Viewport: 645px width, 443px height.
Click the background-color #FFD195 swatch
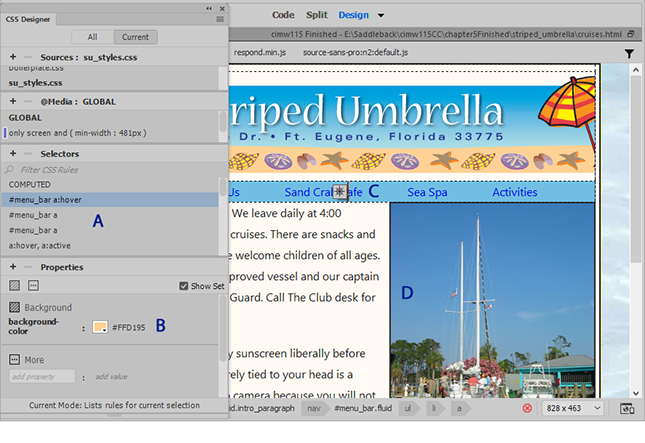pos(100,327)
